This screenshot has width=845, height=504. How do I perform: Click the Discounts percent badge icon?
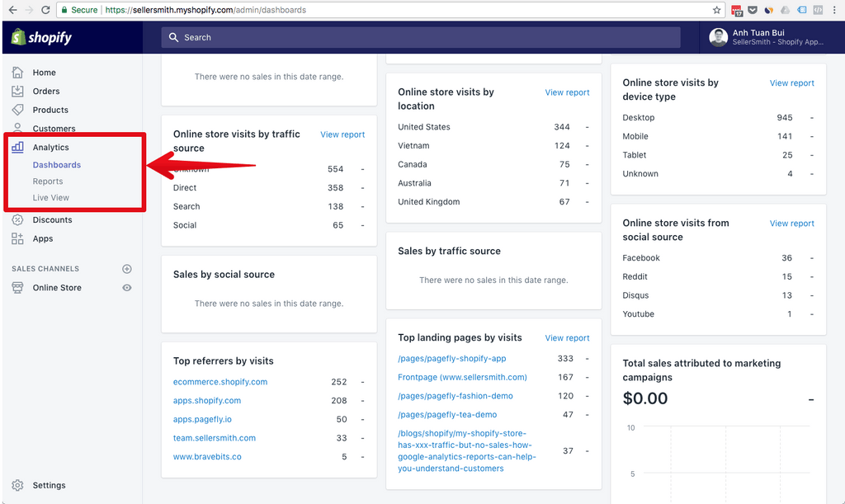click(x=18, y=219)
